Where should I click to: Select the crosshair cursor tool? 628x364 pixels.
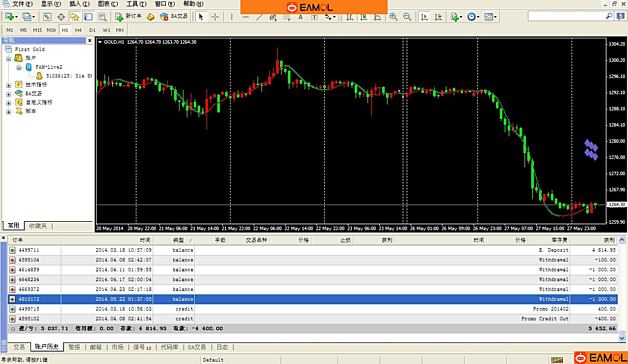tap(215, 17)
